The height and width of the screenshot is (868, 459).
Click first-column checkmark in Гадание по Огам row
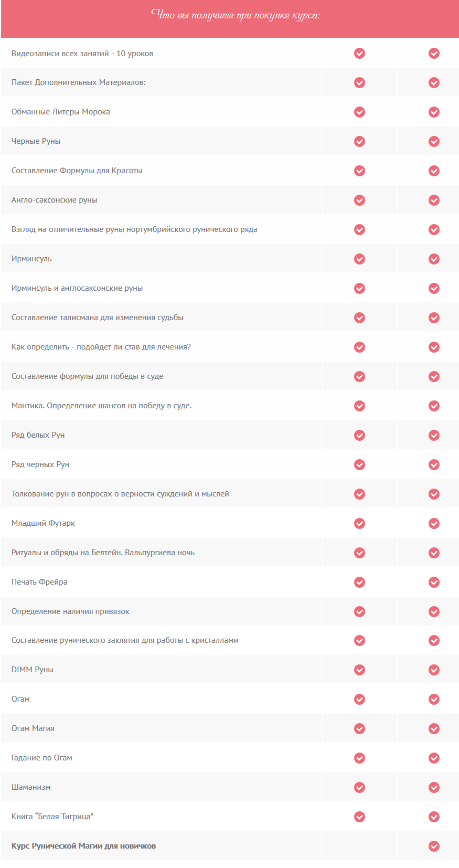point(359,758)
